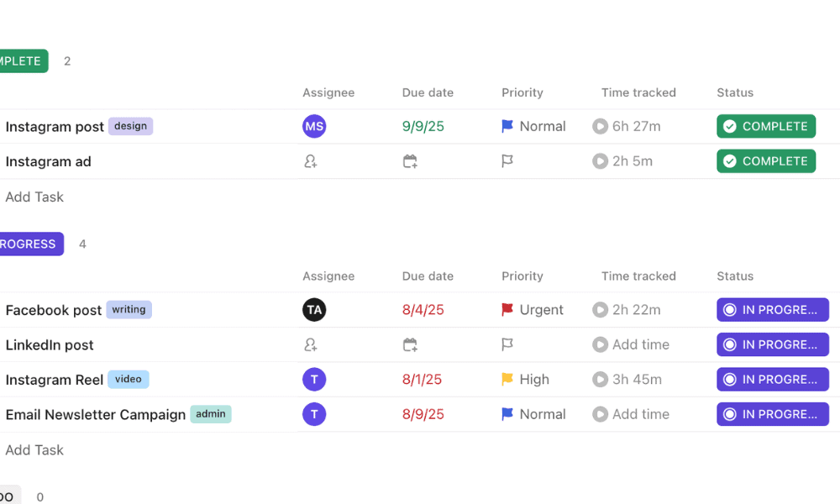Click the MS assignee avatar

[x=314, y=127]
